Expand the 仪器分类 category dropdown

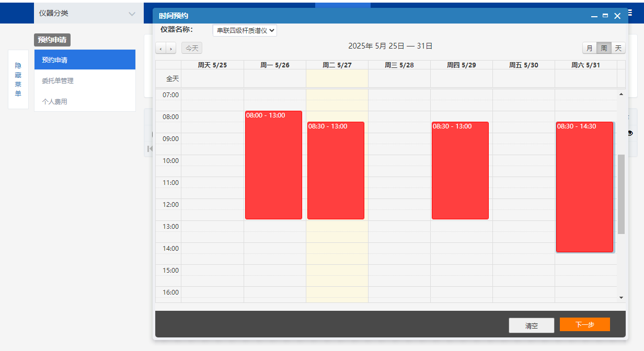tap(132, 14)
